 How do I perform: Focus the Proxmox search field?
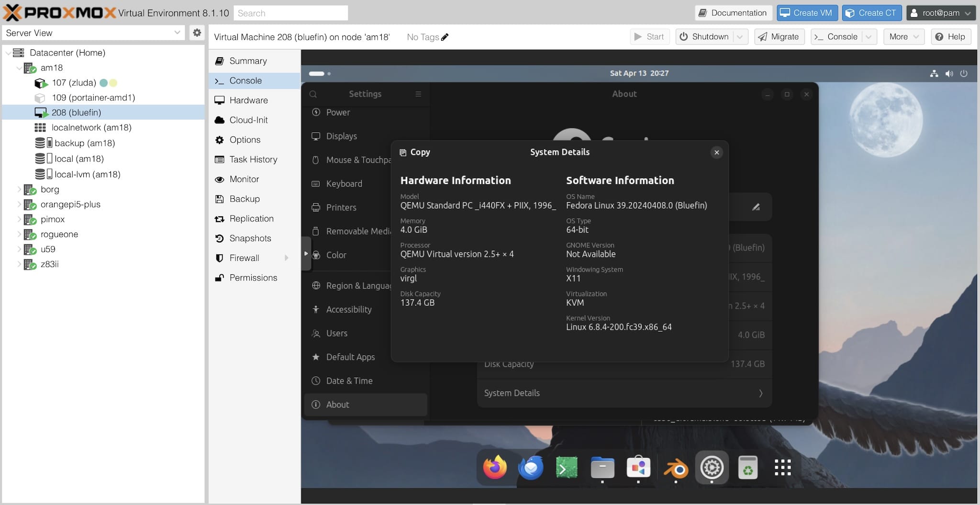290,13
